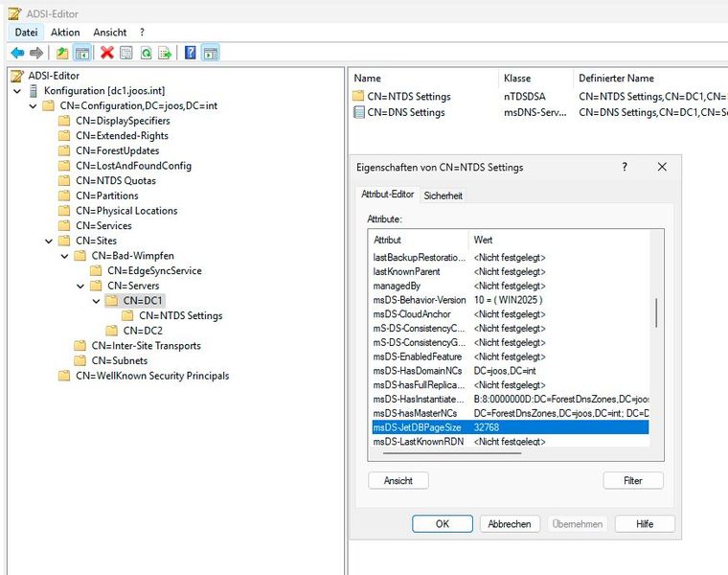Go up one level with folder-arrow icon
The width and height of the screenshot is (728, 575).
62,53
